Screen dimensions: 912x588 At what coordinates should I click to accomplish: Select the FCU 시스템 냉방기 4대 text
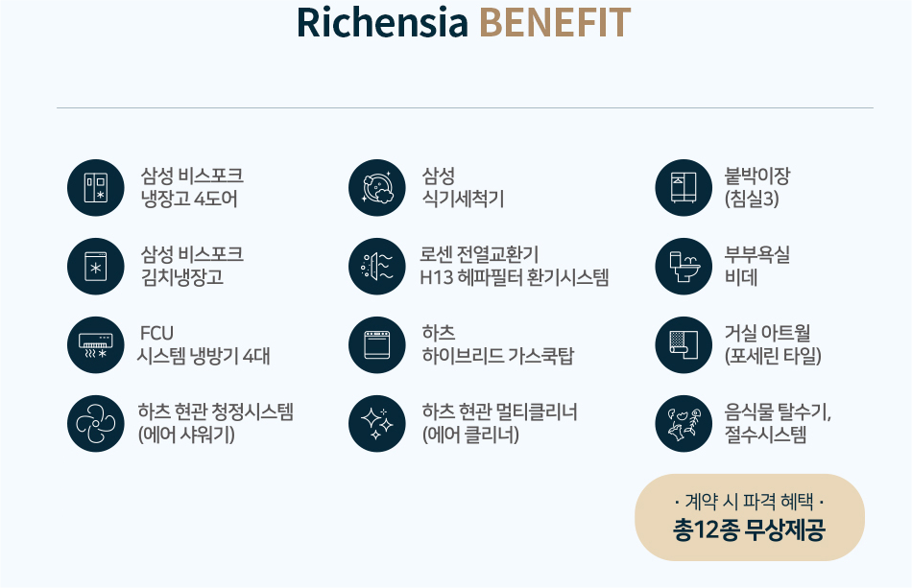click(x=204, y=345)
